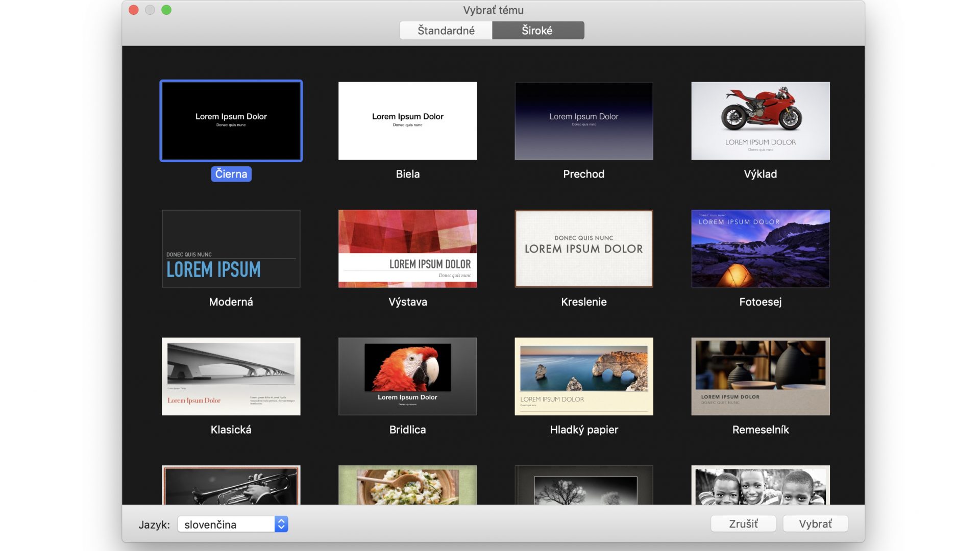Select the children photo theme thumbnail
980x551 pixels.
pyautogui.click(x=761, y=485)
